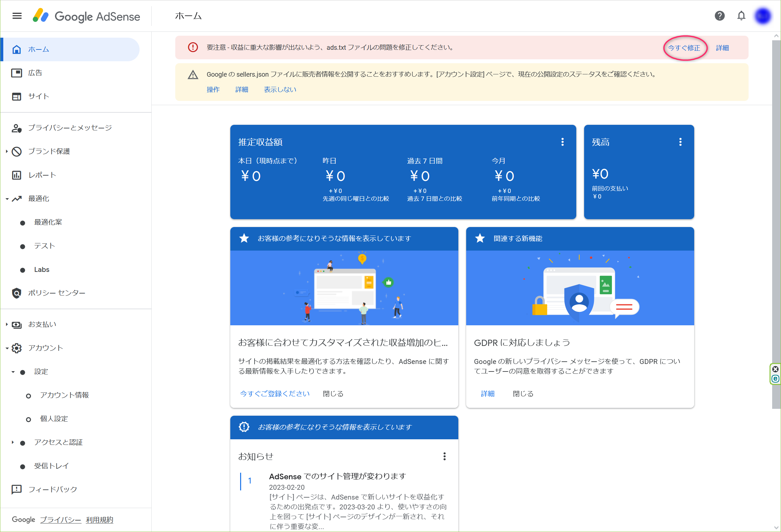Click the badge icon on the お知らせ card header
The width and height of the screenshot is (781, 532).
(244, 427)
